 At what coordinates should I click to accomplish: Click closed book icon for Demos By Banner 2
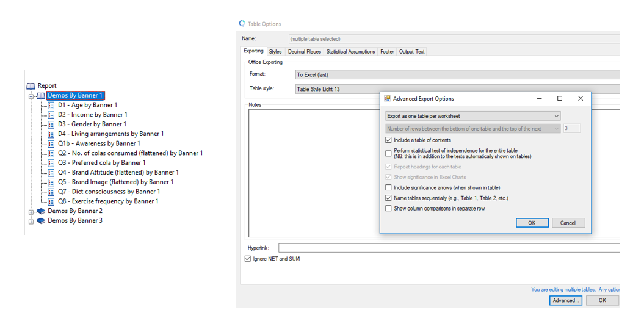point(41,211)
